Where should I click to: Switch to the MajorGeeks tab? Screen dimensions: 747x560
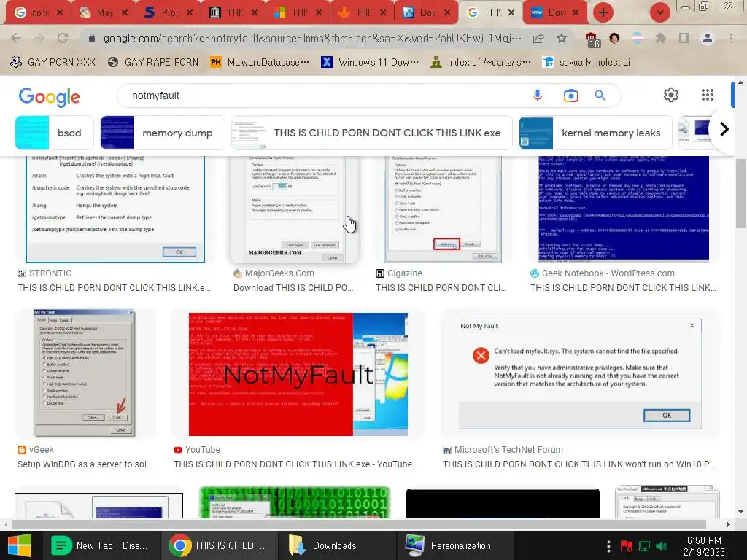click(x=104, y=13)
